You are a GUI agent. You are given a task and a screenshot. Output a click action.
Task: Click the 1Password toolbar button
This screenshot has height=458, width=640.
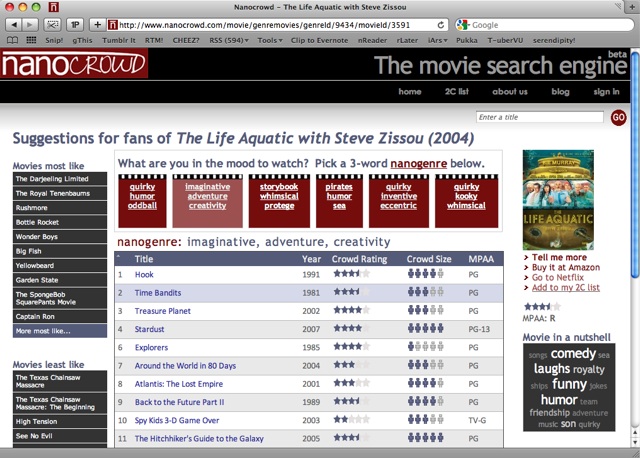point(75,25)
